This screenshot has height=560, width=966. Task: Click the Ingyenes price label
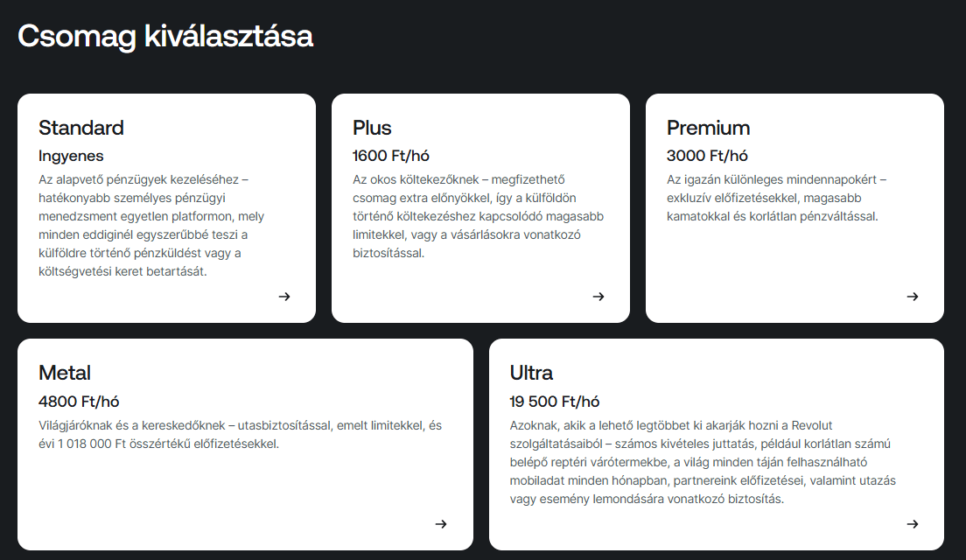tap(71, 157)
